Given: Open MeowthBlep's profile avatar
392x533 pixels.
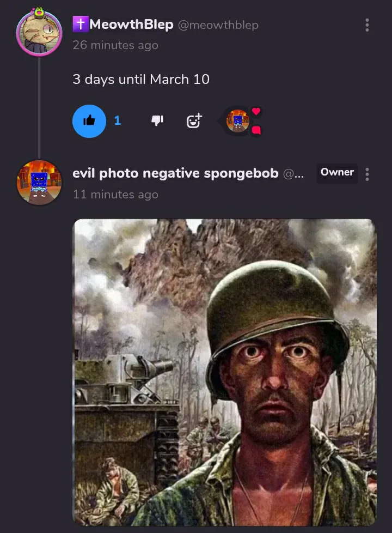Looking at the screenshot, I should point(39,32).
